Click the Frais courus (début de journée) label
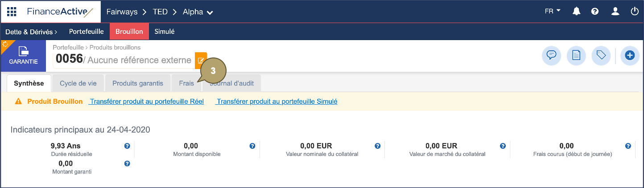Screen dimensions: 644x188 pos(573,154)
